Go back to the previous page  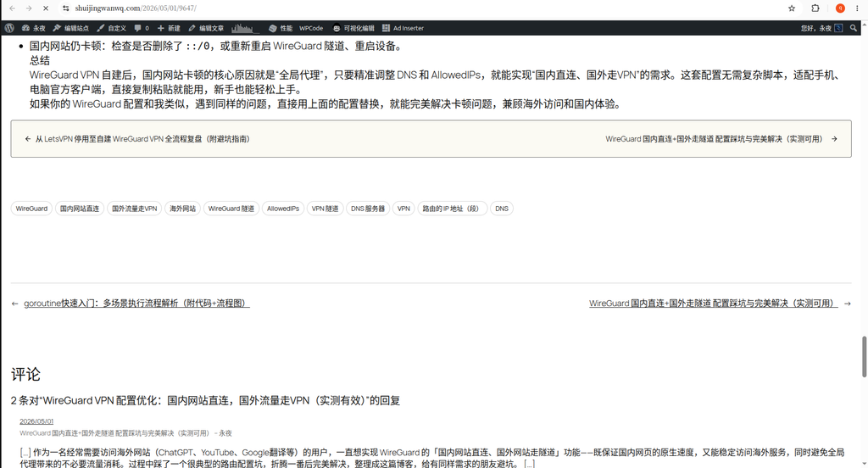tap(12, 8)
